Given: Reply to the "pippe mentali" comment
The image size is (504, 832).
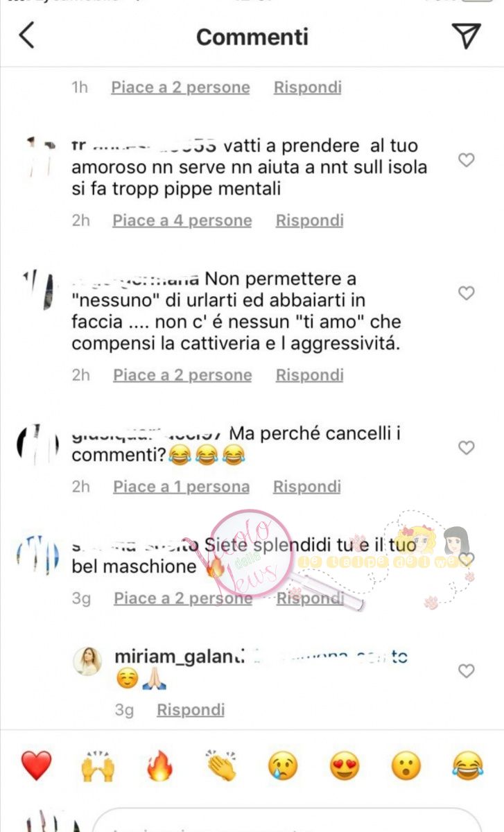Looking at the screenshot, I should [x=310, y=220].
